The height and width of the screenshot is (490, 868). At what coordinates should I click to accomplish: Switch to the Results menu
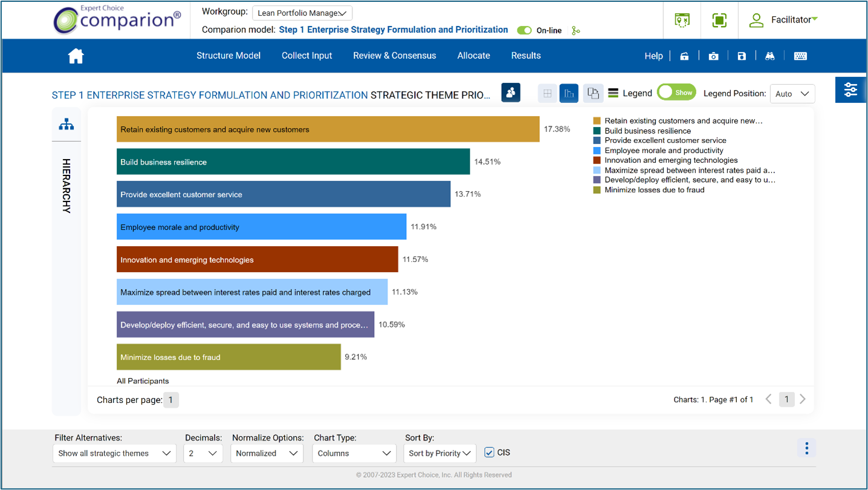525,56
